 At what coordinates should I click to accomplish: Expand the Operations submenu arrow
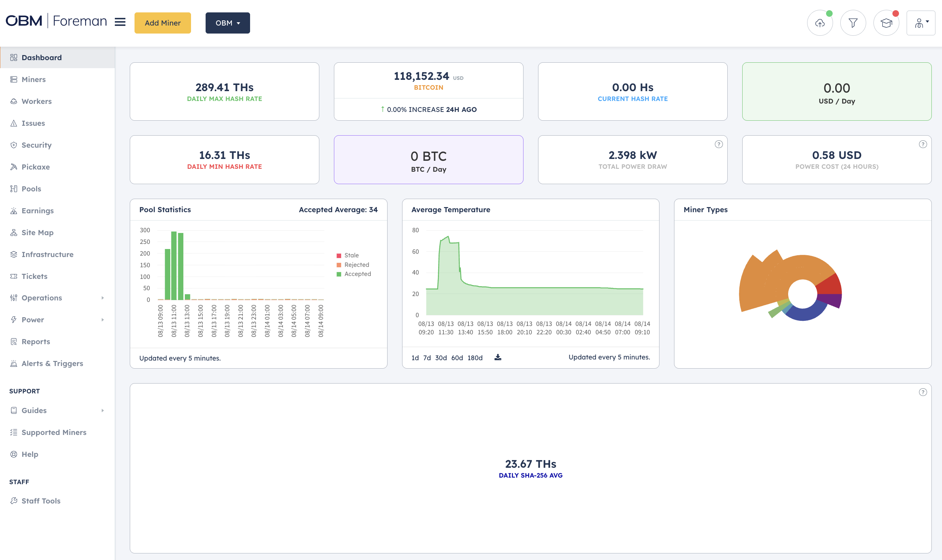pos(102,298)
